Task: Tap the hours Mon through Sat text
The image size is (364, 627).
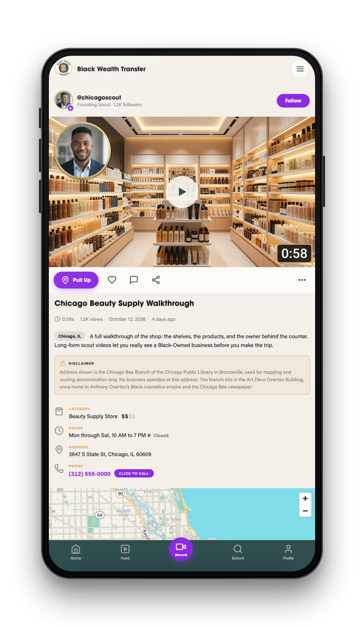Action: (x=107, y=435)
